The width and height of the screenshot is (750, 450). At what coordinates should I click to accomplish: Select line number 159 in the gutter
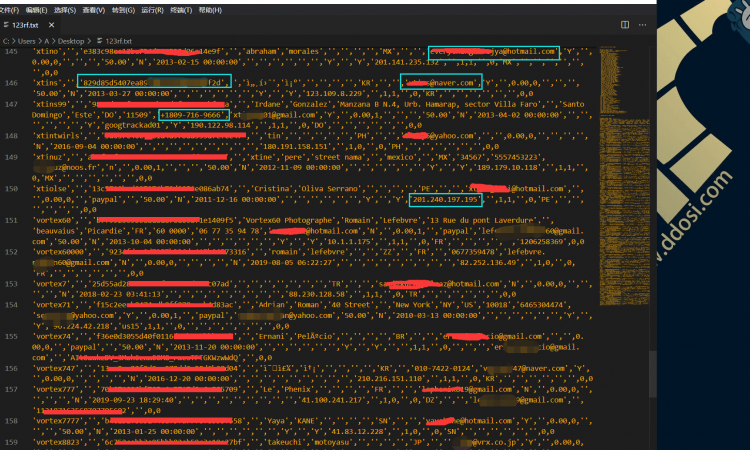coord(11,442)
